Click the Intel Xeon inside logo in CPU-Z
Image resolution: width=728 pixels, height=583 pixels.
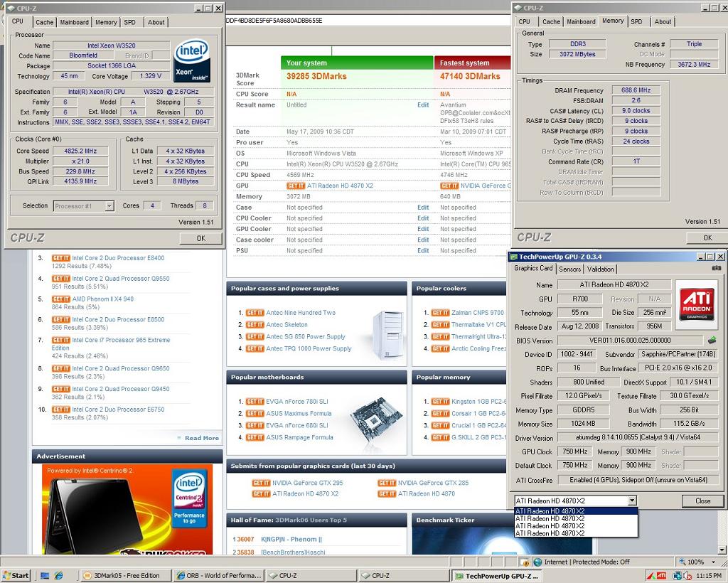coord(192,61)
